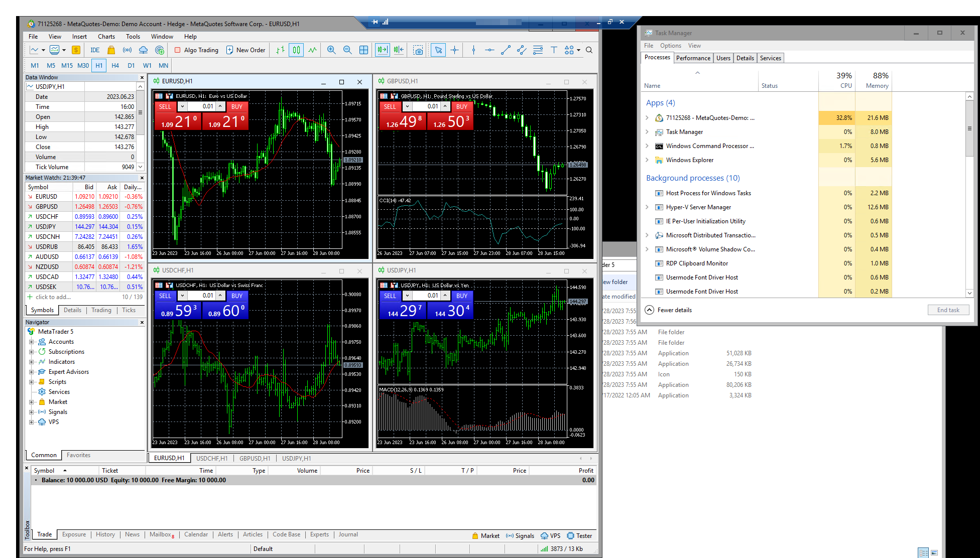This screenshot has height=558, width=980.
Task: Select the crosshair tool
Action: tap(454, 50)
